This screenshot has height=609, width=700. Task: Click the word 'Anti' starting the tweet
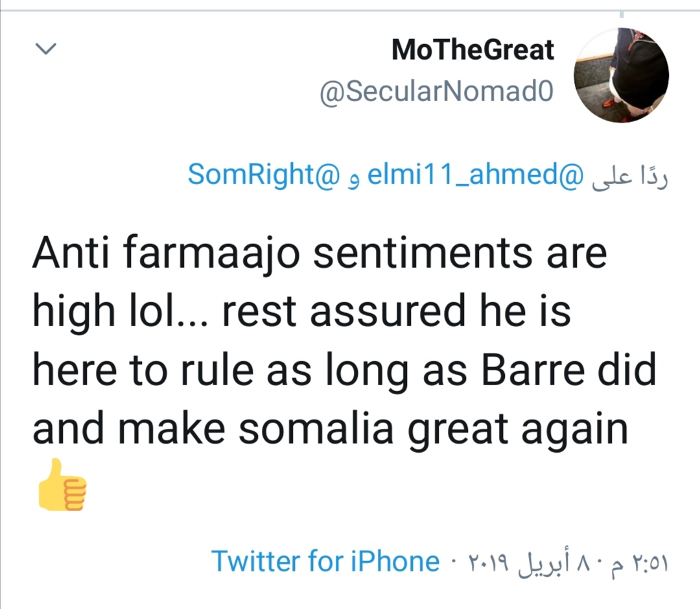point(69,254)
